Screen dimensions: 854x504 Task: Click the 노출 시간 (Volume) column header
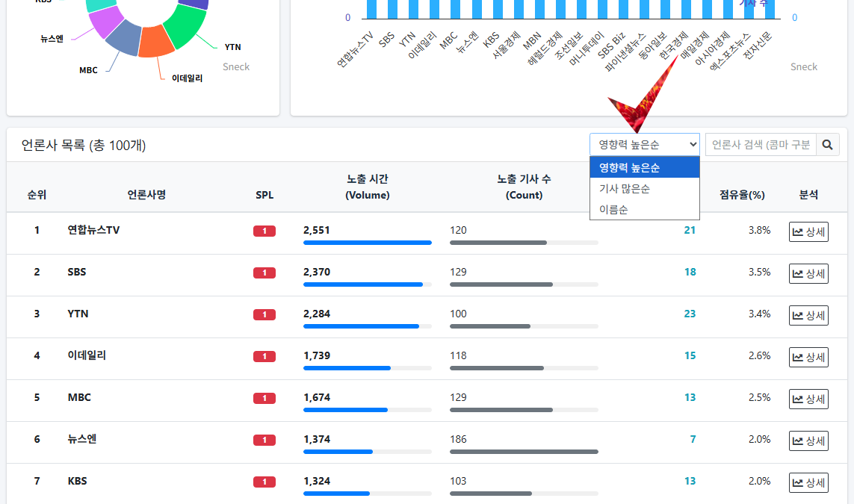click(x=367, y=187)
